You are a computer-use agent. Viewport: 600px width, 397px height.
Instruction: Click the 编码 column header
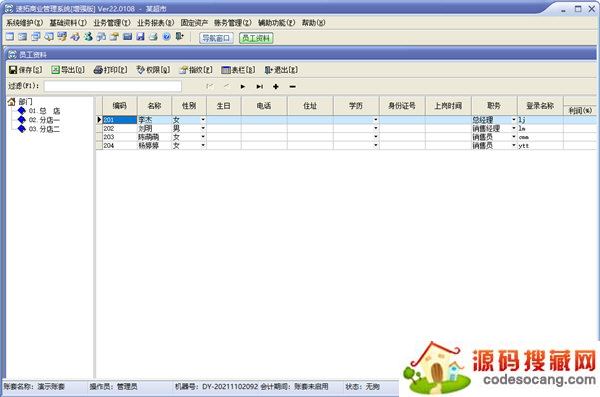[x=120, y=106]
